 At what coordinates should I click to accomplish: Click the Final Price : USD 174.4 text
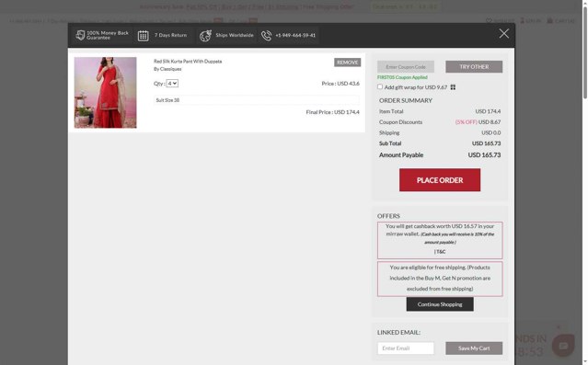[x=332, y=112]
